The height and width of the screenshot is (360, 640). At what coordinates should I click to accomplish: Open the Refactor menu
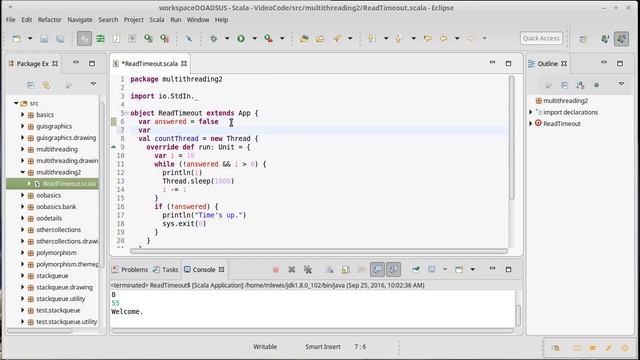pos(49,20)
